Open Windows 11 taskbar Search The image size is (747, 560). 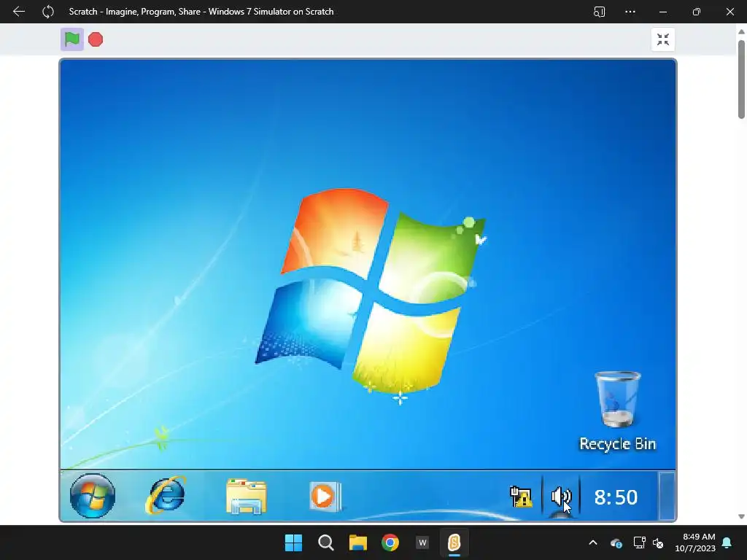tap(326, 542)
